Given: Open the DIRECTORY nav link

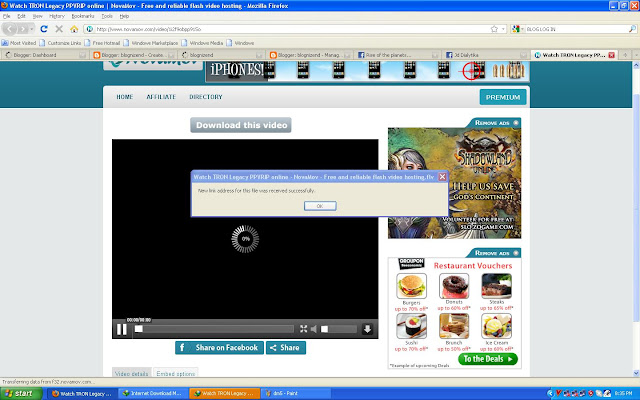Looking at the screenshot, I should pos(206,97).
